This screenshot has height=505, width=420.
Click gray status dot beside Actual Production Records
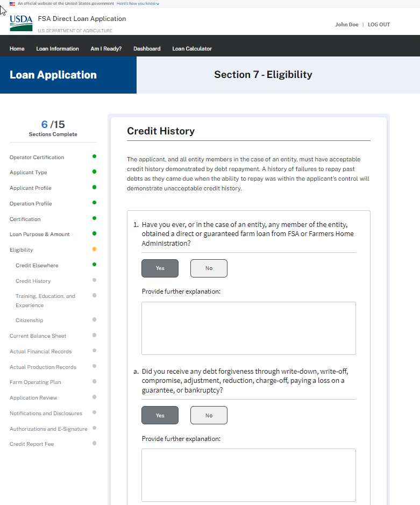[94, 366]
